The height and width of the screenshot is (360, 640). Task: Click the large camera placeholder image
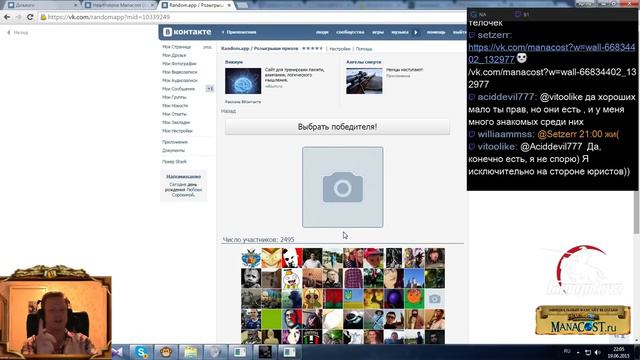[342, 187]
